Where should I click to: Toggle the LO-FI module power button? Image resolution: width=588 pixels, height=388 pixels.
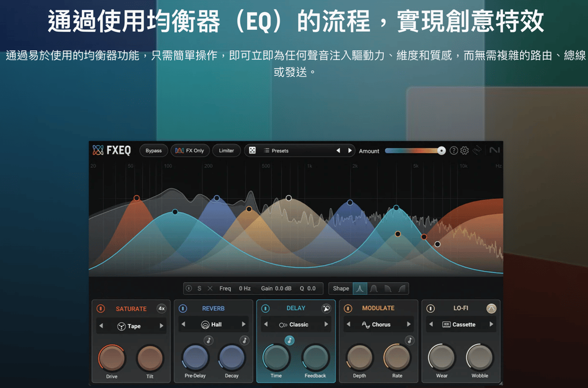point(430,308)
